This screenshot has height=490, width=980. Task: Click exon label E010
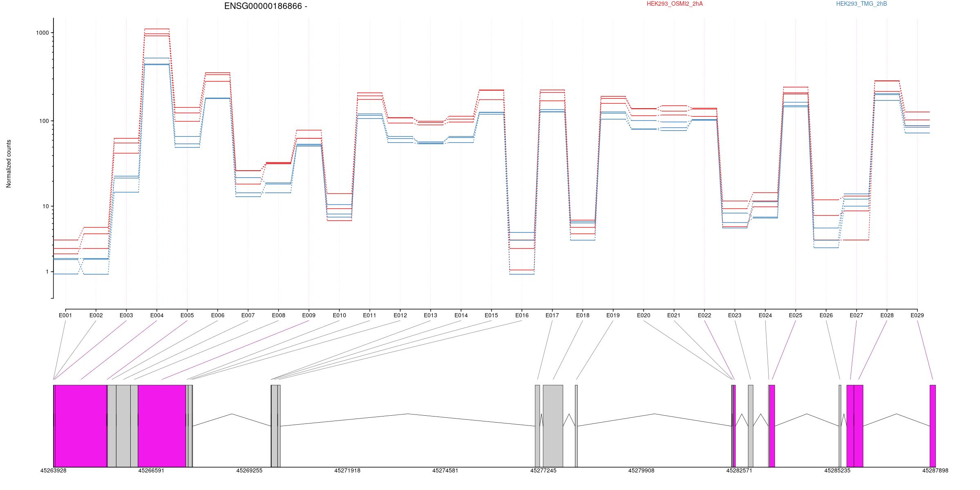point(339,315)
